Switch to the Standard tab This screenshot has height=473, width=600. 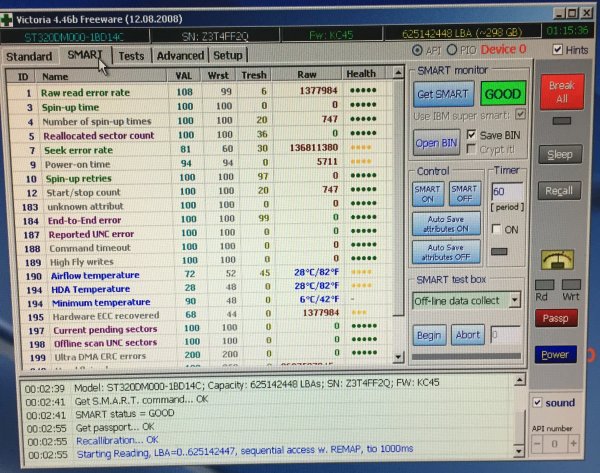pos(29,57)
